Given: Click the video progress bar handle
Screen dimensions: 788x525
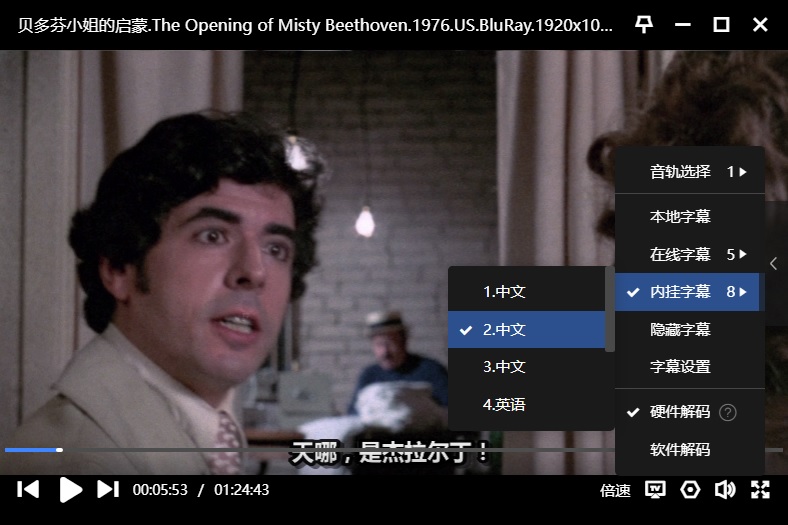Looking at the screenshot, I should pyautogui.click(x=59, y=450).
